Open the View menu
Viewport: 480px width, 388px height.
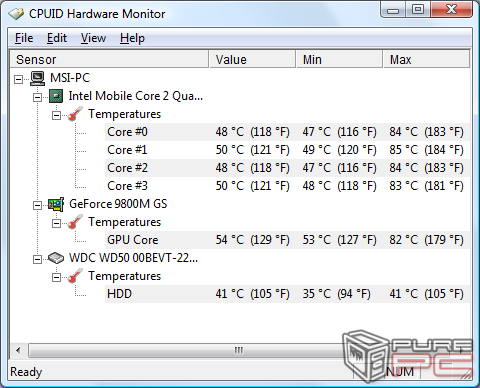click(93, 38)
